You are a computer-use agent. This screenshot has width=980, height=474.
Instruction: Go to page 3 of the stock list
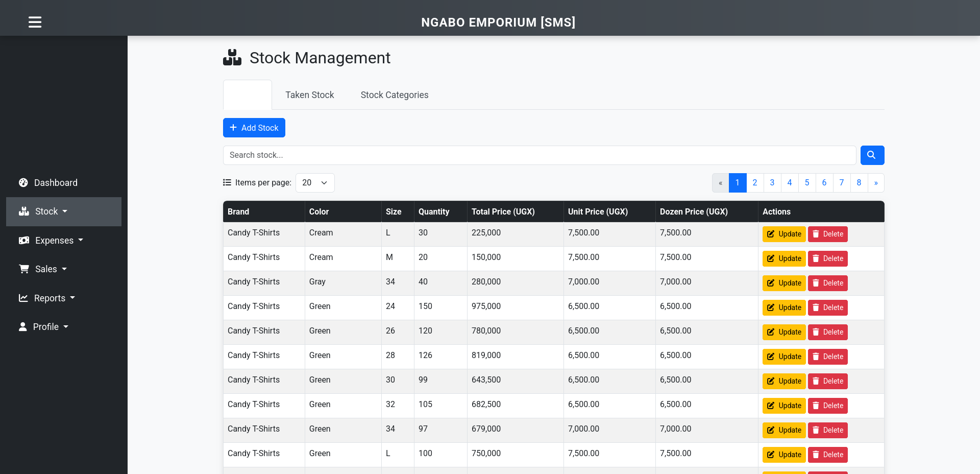772,183
